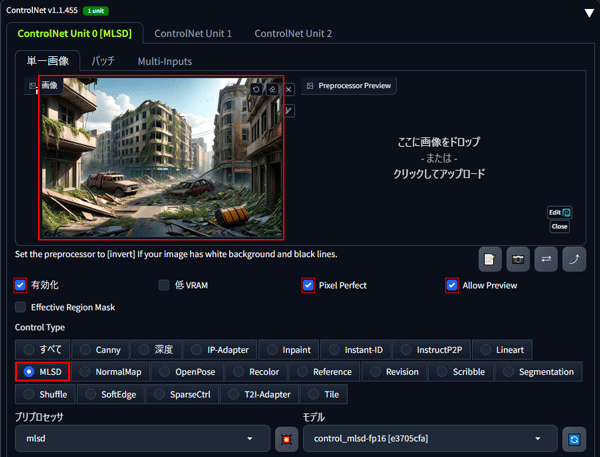Select the Recolor control type
Viewport: 600px width, 457px height.
pos(256,372)
